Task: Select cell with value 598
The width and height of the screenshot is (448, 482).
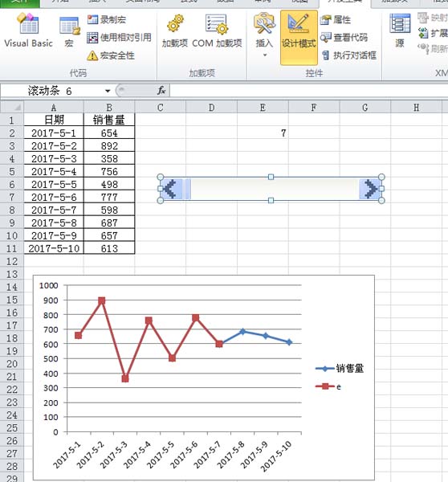Action: [x=109, y=210]
